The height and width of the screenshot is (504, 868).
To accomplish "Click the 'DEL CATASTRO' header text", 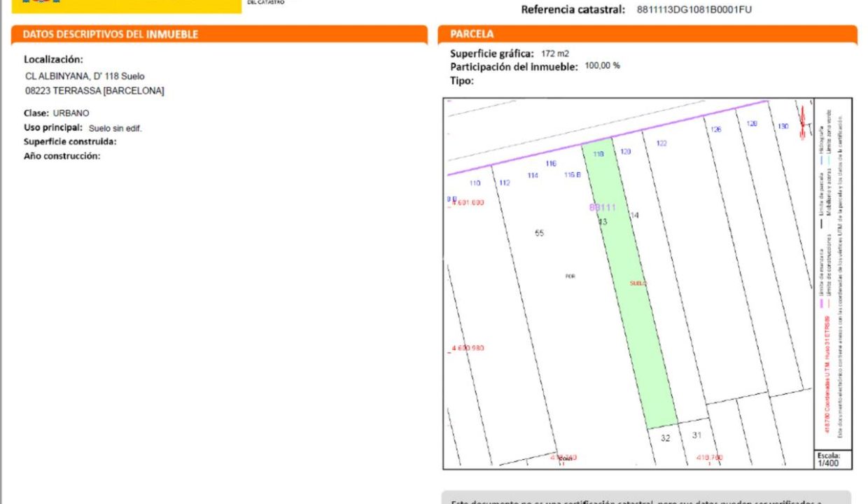I will 267,3.
